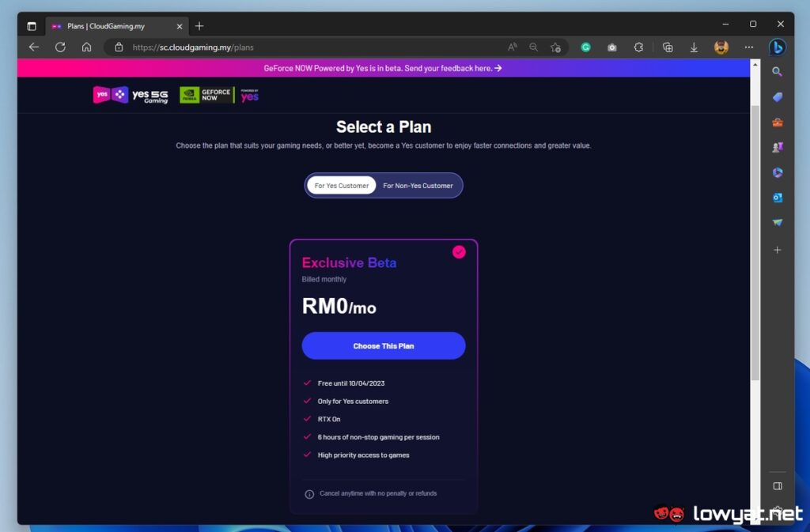Maximize the browser window
Image resolution: width=810 pixels, height=532 pixels.
pyautogui.click(x=753, y=25)
